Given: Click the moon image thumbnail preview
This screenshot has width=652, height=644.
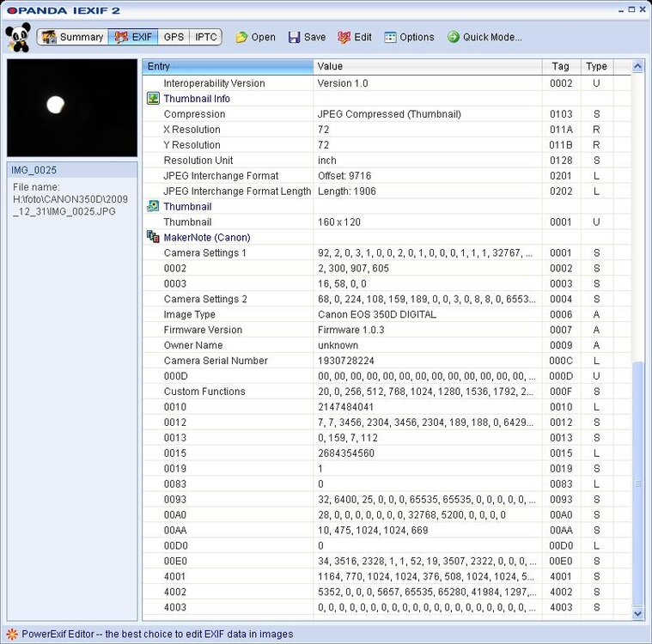Looking at the screenshot, I should pos(71,107).
